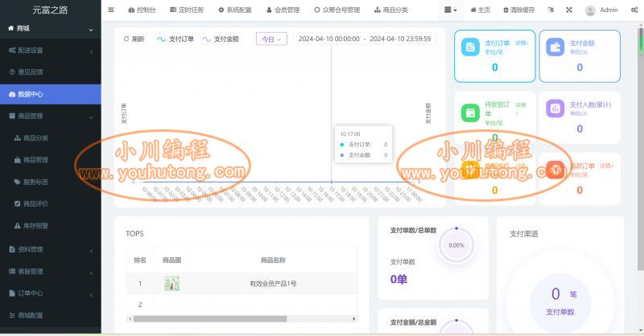Click the 0 笔 支付单数 donut center
This screenshot has width=644, height=336.
[560, 303]
